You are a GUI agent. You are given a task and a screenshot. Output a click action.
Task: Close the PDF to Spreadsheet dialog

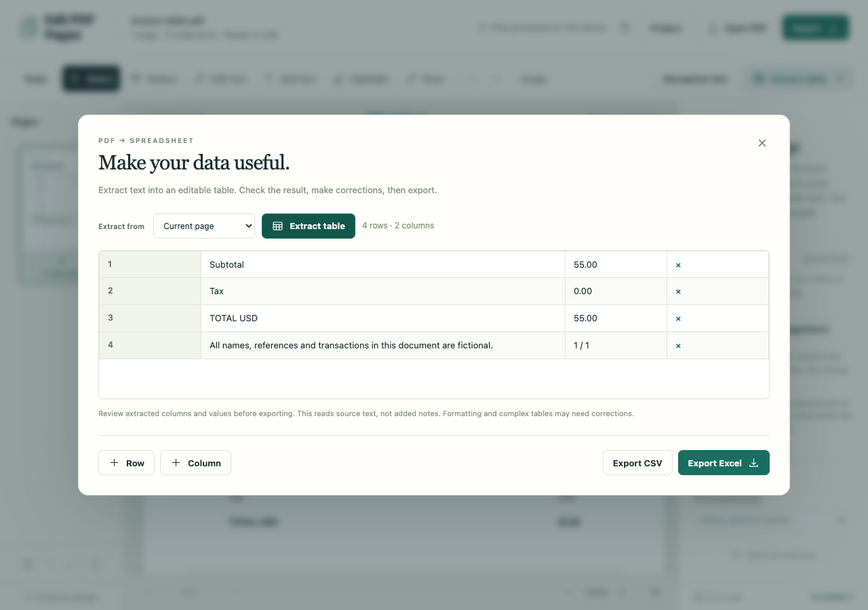(x=762, y=143)
